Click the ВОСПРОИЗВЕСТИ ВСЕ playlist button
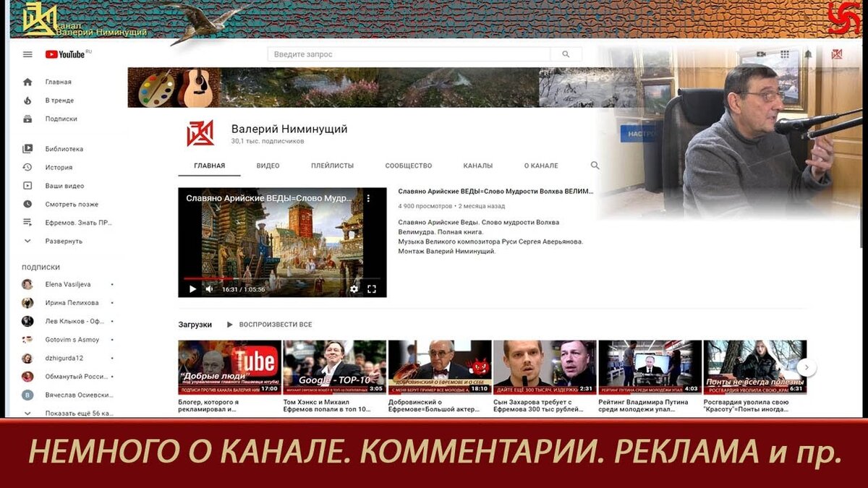Image resolution: width=868 pixels, height=488 pixels. [271, 325]
